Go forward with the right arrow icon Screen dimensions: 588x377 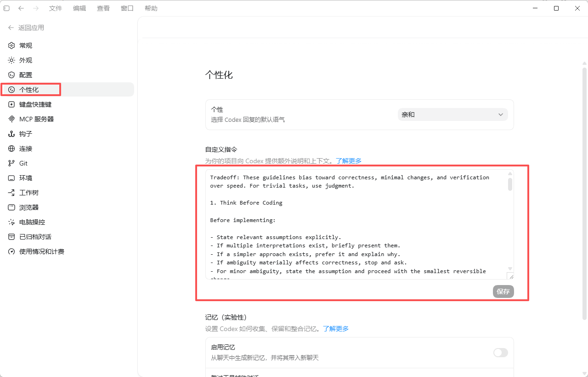(36, 8)
